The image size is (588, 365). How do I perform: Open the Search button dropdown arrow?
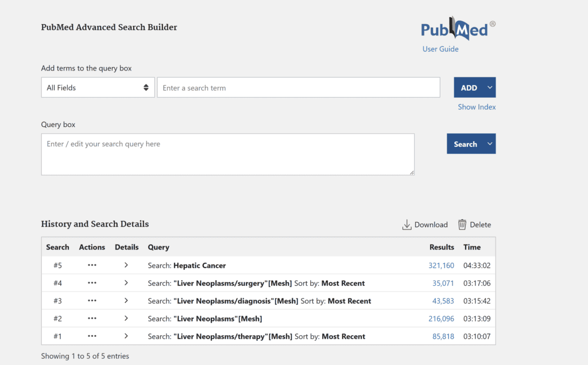490,143
